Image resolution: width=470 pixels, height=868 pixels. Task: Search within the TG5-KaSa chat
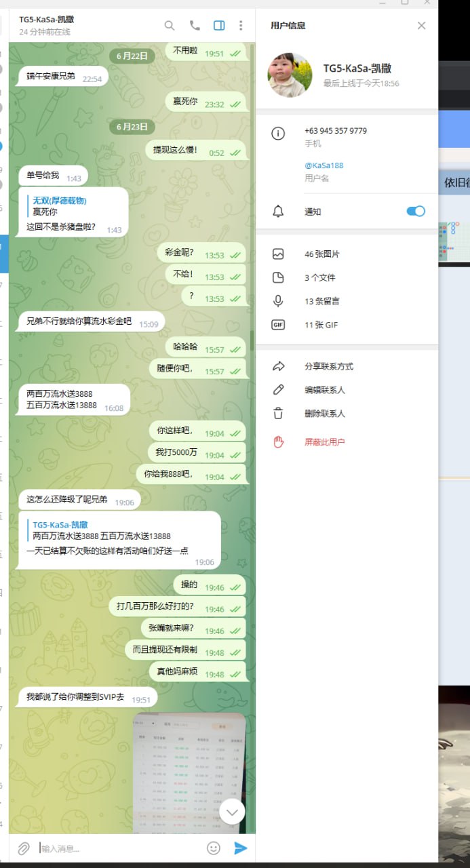(x=170, y=26)
